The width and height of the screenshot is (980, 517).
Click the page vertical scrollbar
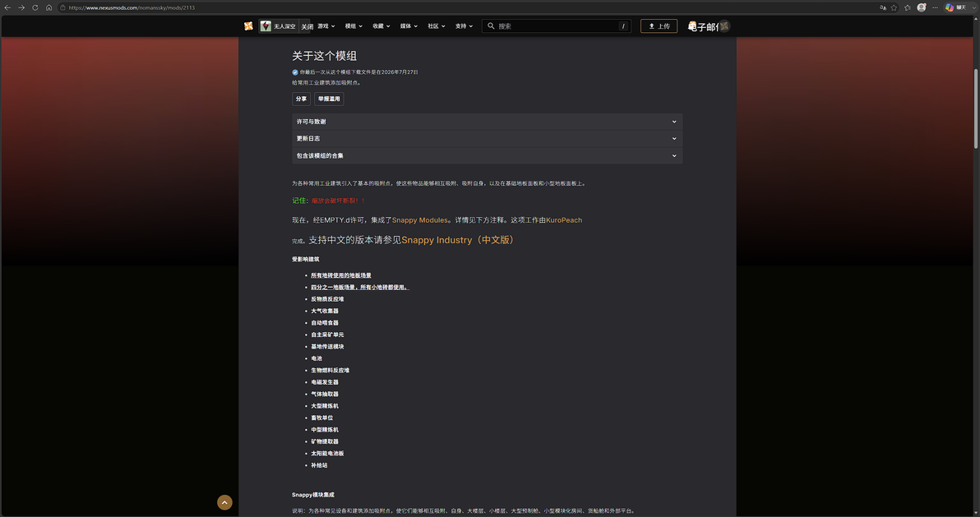point(976,108)
